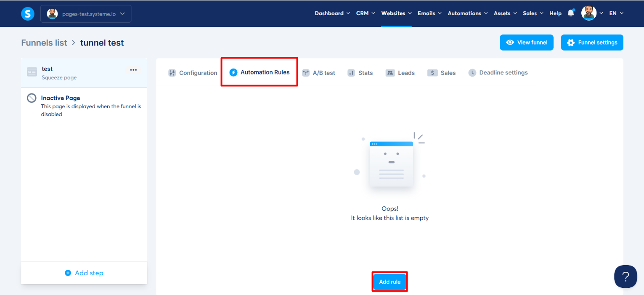Expand the CRM menu
This screenshot has width=644, height=295.
tap(366, 13)
